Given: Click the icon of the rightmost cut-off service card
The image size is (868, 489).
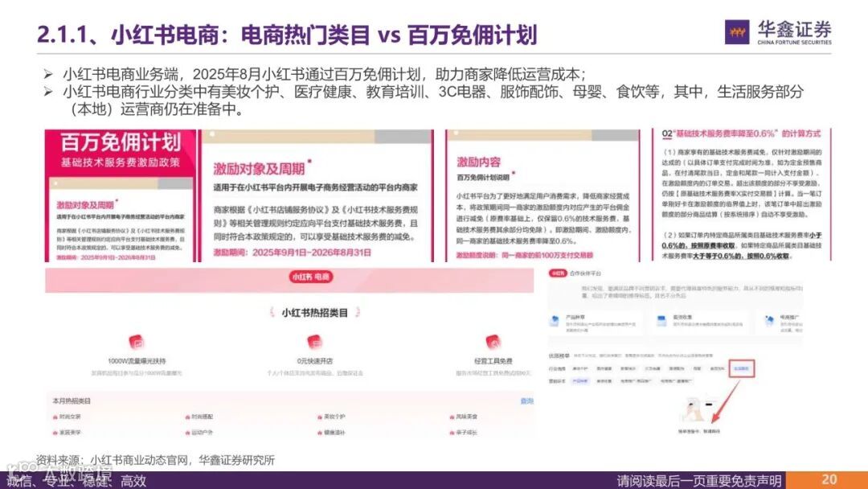Looking at the screenshot, I should [769, 321].
